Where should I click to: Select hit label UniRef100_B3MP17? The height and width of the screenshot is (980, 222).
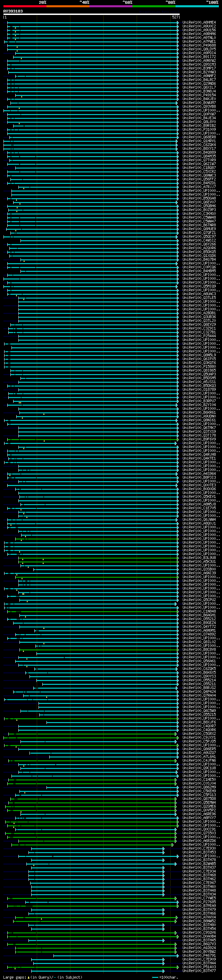(199, 68)
